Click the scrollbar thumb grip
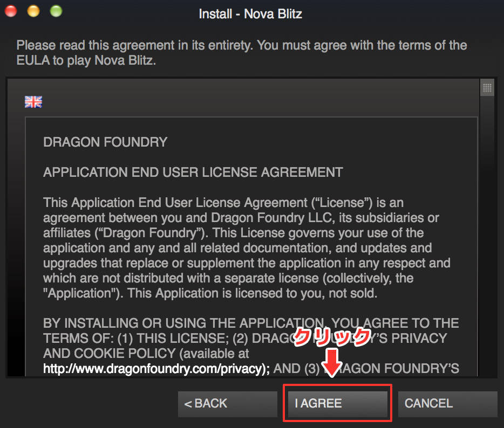 (x=487, y=88)
